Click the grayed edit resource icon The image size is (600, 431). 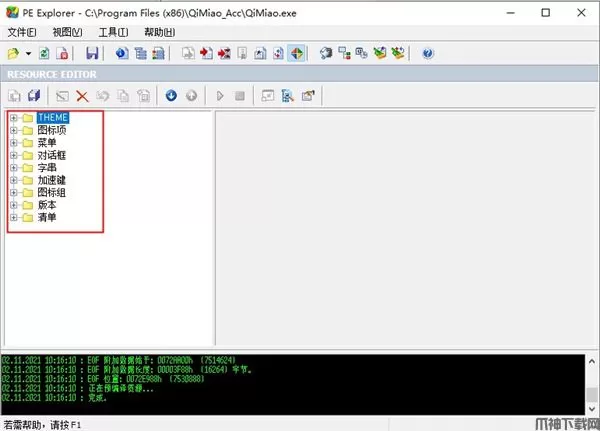point(62,96)
